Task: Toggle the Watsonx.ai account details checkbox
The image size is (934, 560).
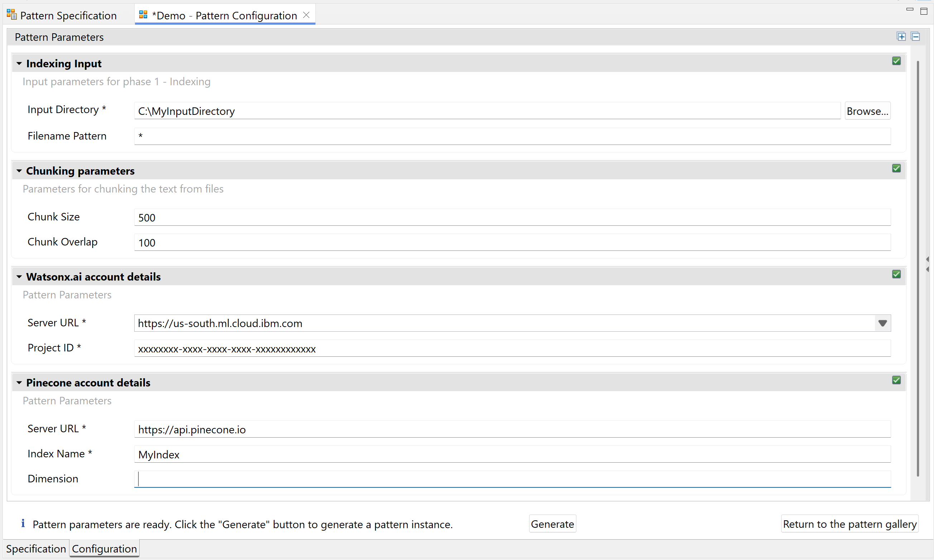Action: (x=896, y=274)
